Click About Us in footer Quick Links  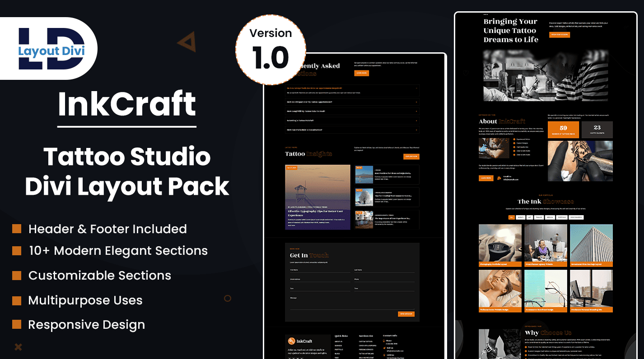click(338, 341)
